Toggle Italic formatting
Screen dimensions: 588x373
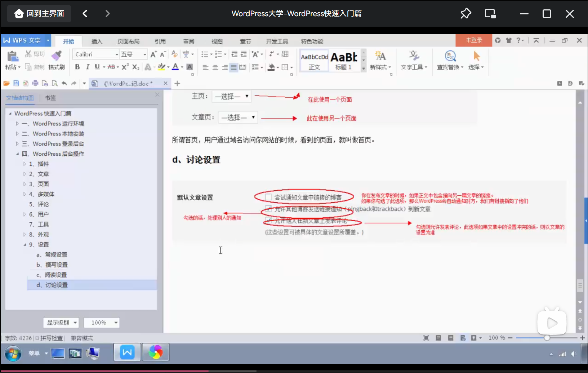[x=87, y=67]
